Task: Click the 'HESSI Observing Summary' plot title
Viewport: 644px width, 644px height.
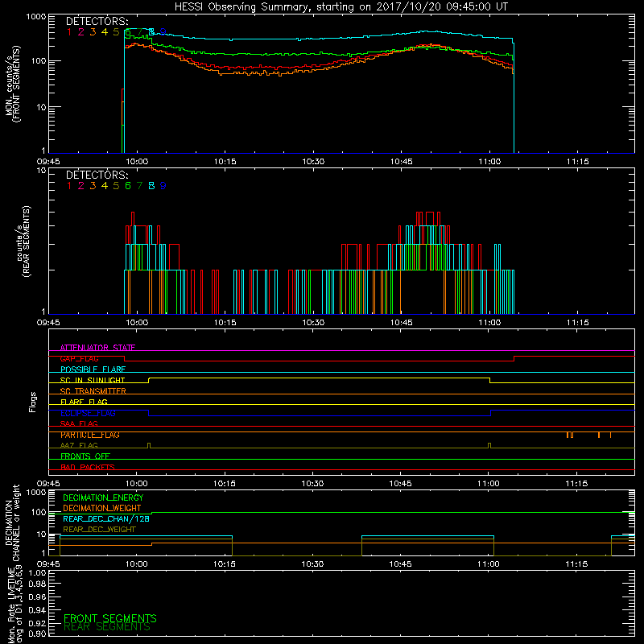Action: tap(341, 7)
